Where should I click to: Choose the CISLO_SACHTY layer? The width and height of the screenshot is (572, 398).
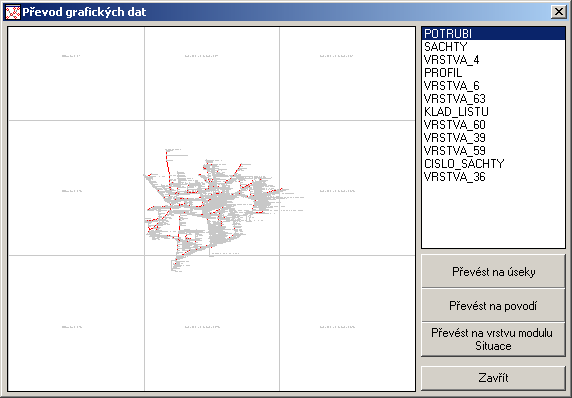click(x=493, y=164)
